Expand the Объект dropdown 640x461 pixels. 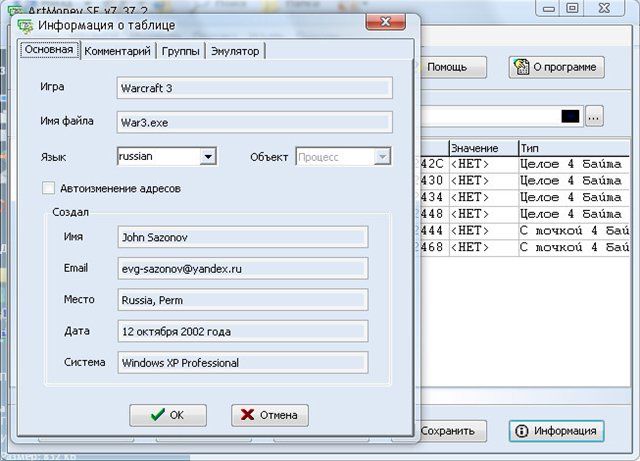[382, 156]
